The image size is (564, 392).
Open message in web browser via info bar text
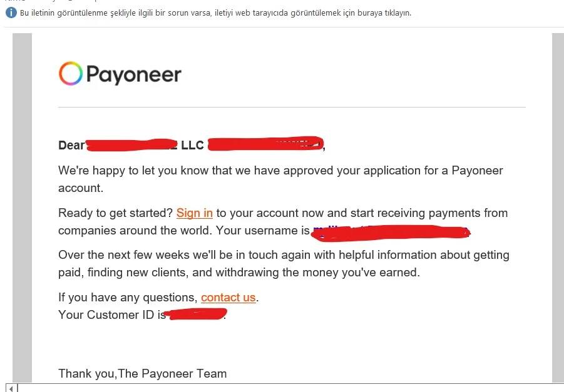pos(215,13)
